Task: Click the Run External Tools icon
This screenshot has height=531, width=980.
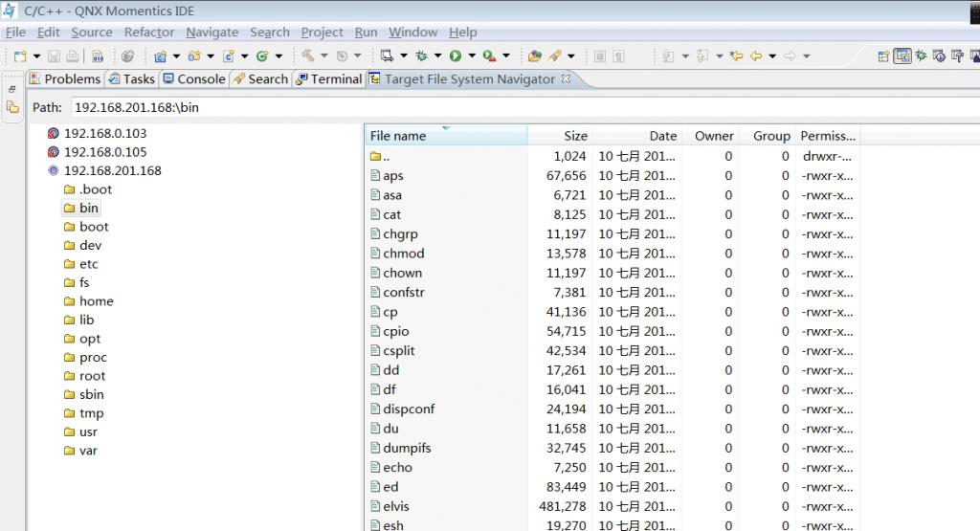Action: tap(489, 56)
